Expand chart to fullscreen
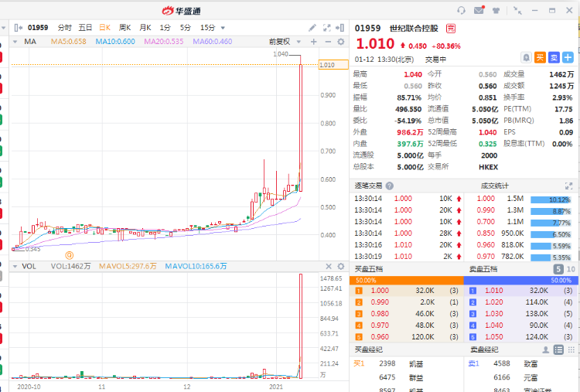580x392 pixels. pos(326,28)
